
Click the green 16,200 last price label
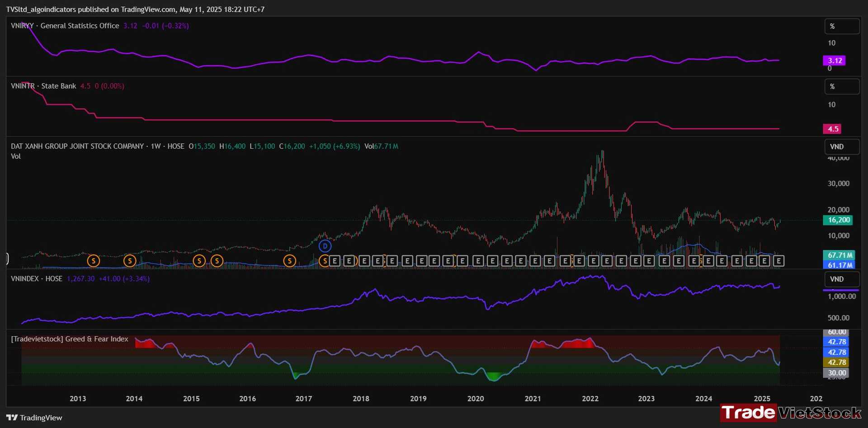(x=839, y=220)
